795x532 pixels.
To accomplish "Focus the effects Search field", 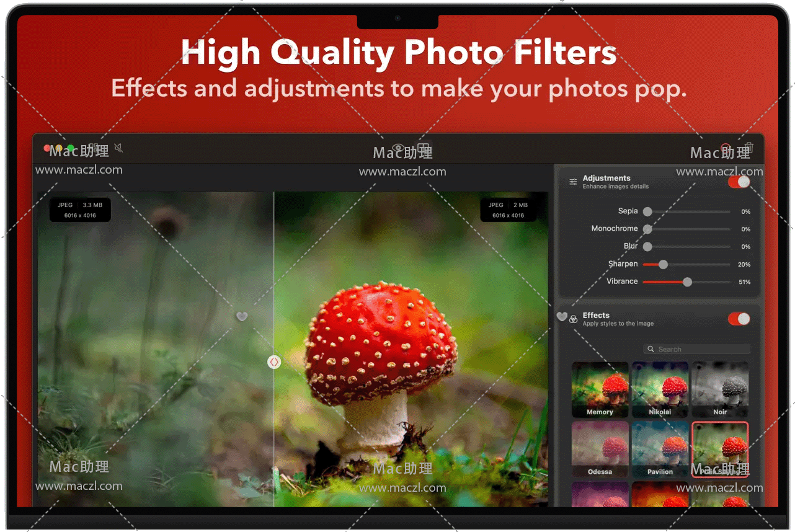I will (696, 349).
